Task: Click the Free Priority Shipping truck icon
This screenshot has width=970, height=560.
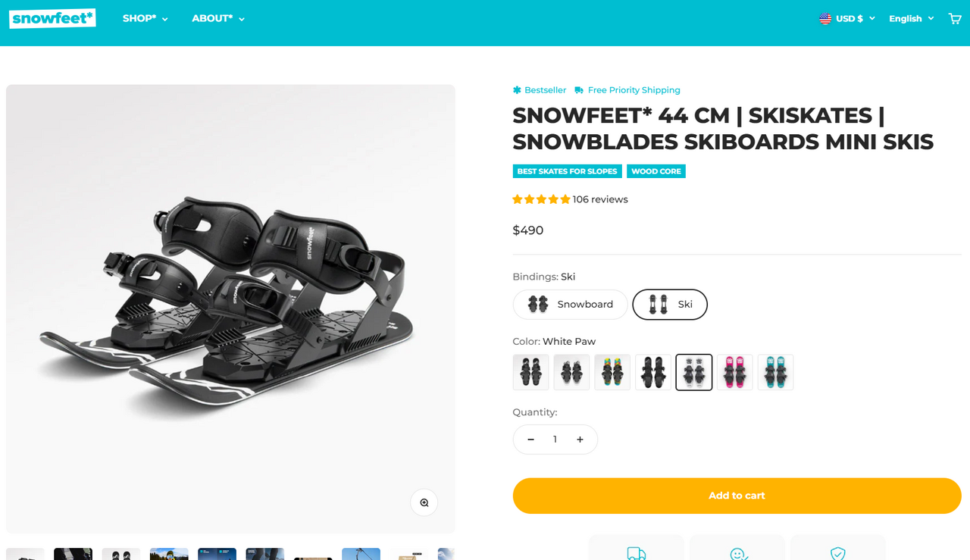Action: tap(579, 90)
